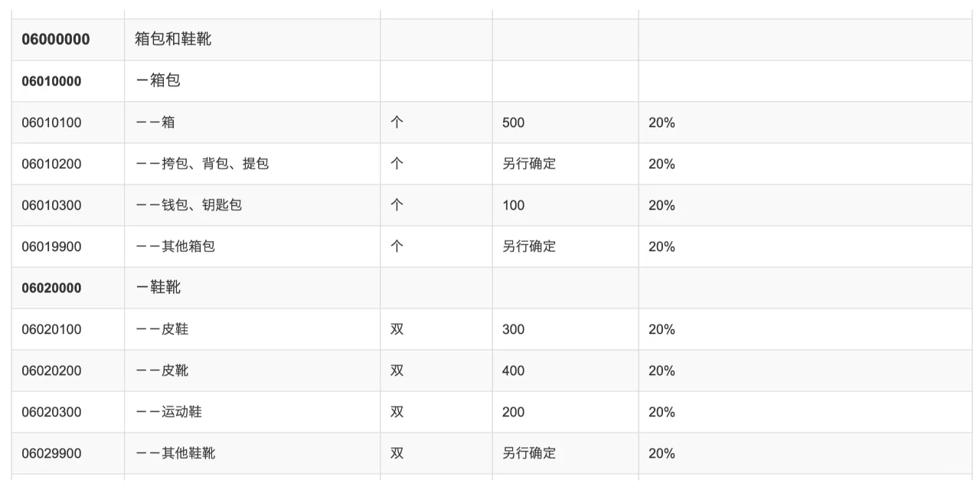Select the 06020000 code cell
The width and height of the screenshot is (980, 490).
(51, 288)
